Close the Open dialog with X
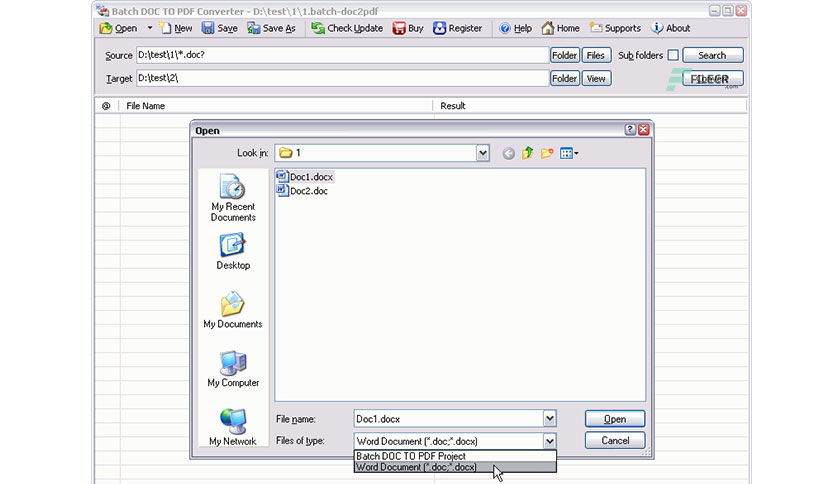Viewport: 836px width, 484px height. (644, 130)
